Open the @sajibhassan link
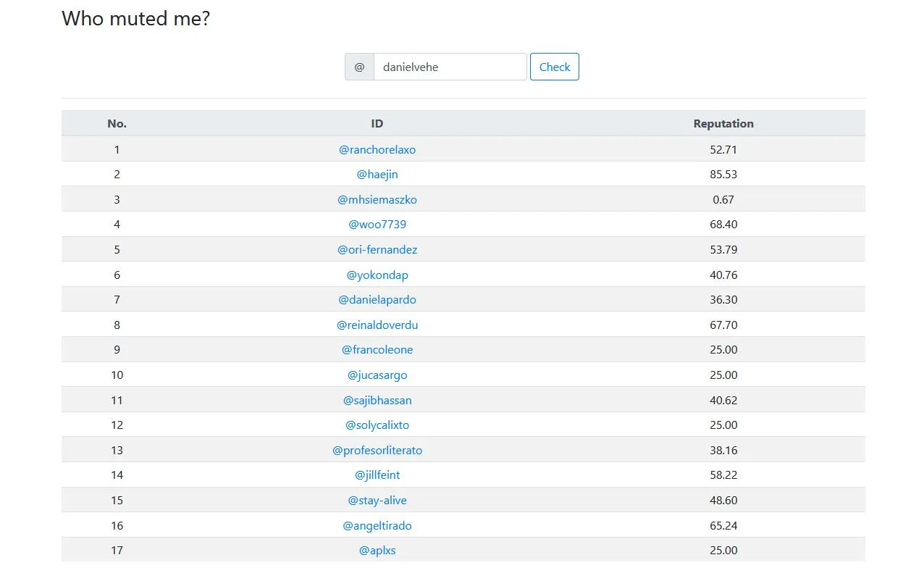This screenshot has height=568, width=924. 377,401
